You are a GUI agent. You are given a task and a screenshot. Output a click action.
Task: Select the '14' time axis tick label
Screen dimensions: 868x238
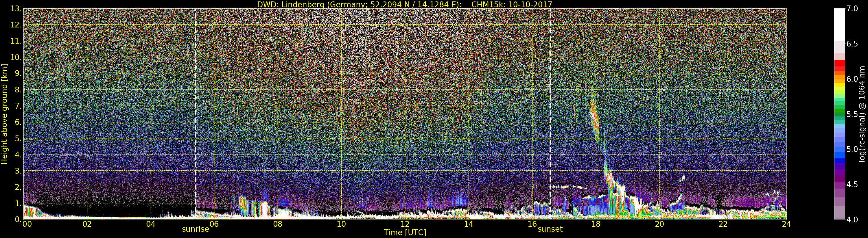click(x=468, y=224)
